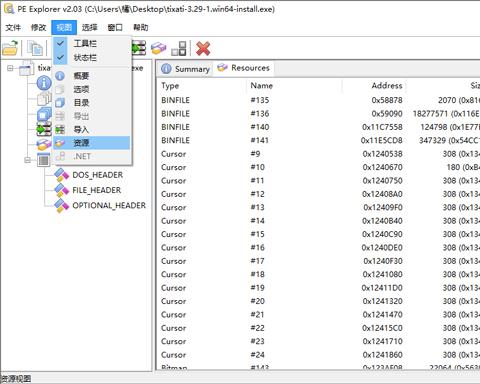The width and height of the screenshot is (480, 384).
Task: Click the Copy pages toolbar icon
Action: coord(35,48)
